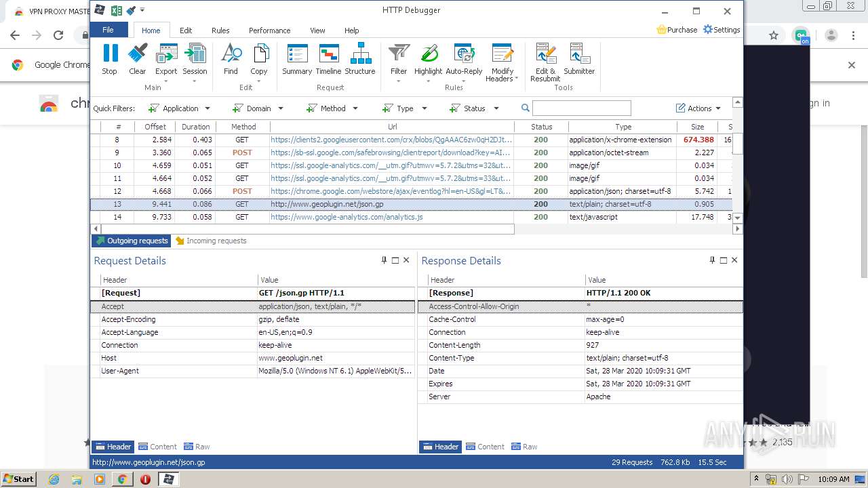The width and height of the screenshot is (868, 488).
Task: Click the quick filter search input field
Action: (582, 108)
